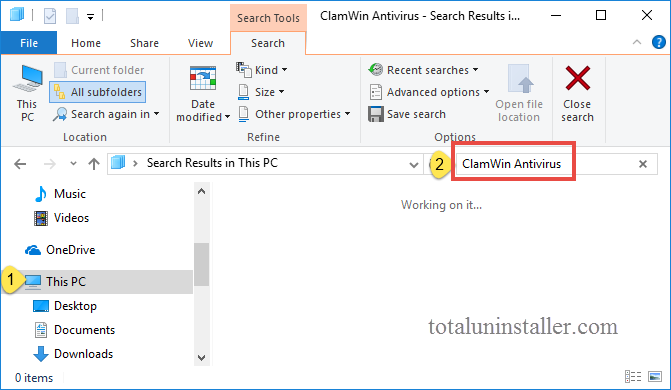Screen dimensions: 671x390
Task: Switch to Large icons view layout
Action: [655, 377]
